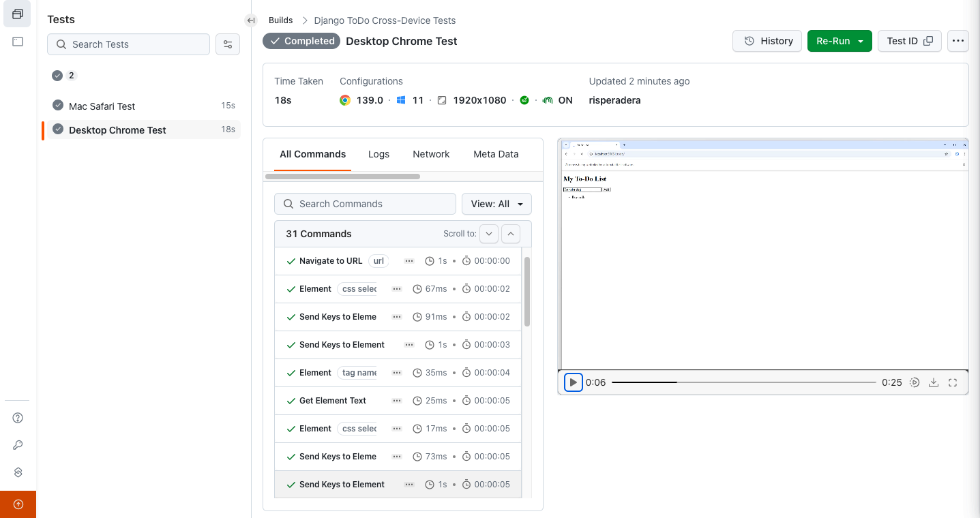
Task: Open the Network tab
Action: (431, 154)
